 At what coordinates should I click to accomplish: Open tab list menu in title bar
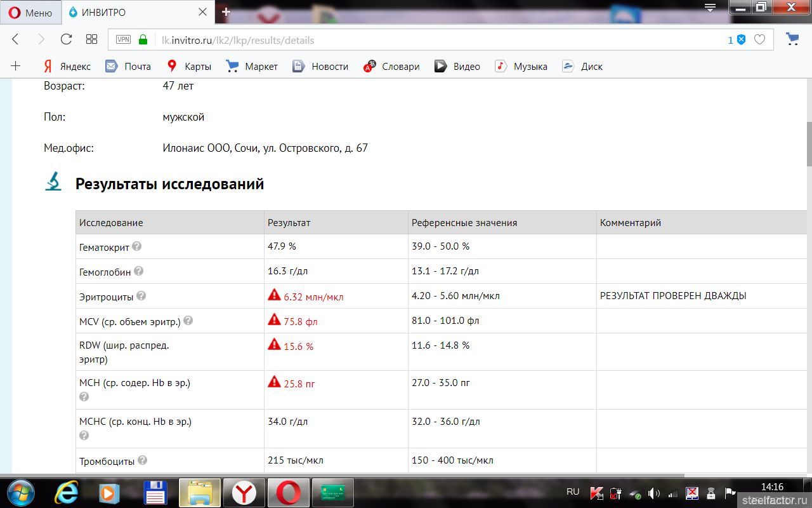(710, 8)
